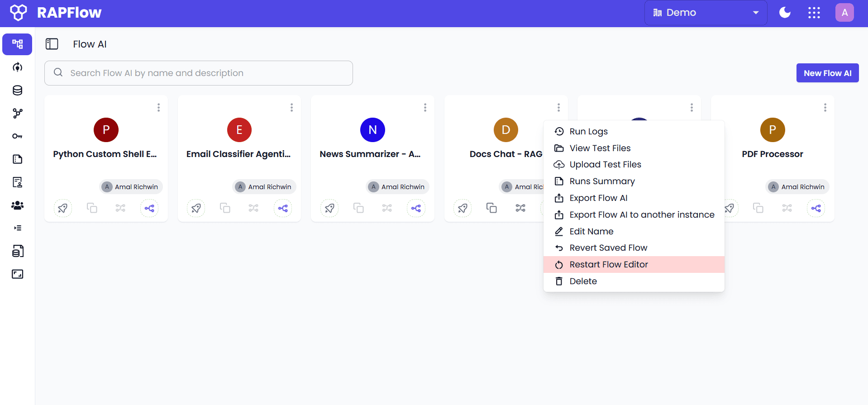Click Amal Richwin chip on News Summarizer card
Screen dimensions: 868x405
pyautogui.click(x=398, y=187)
